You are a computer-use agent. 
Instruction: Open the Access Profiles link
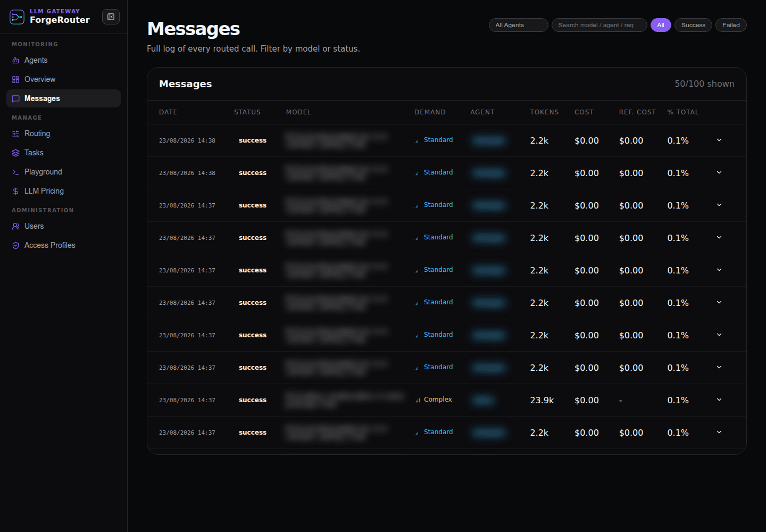point(63,246)
